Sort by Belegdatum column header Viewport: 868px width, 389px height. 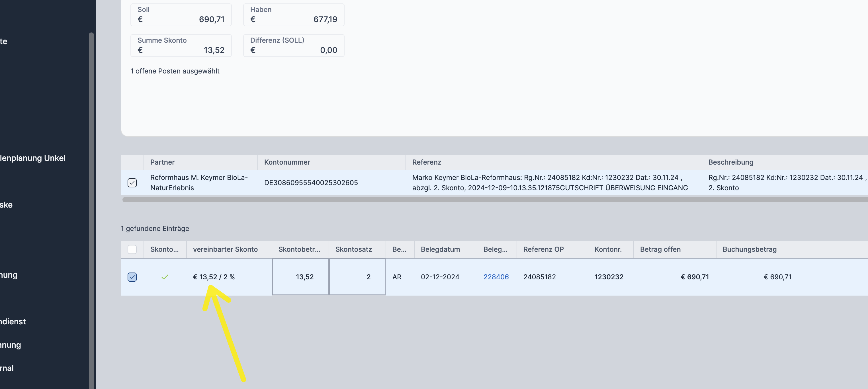pos(440,249)
